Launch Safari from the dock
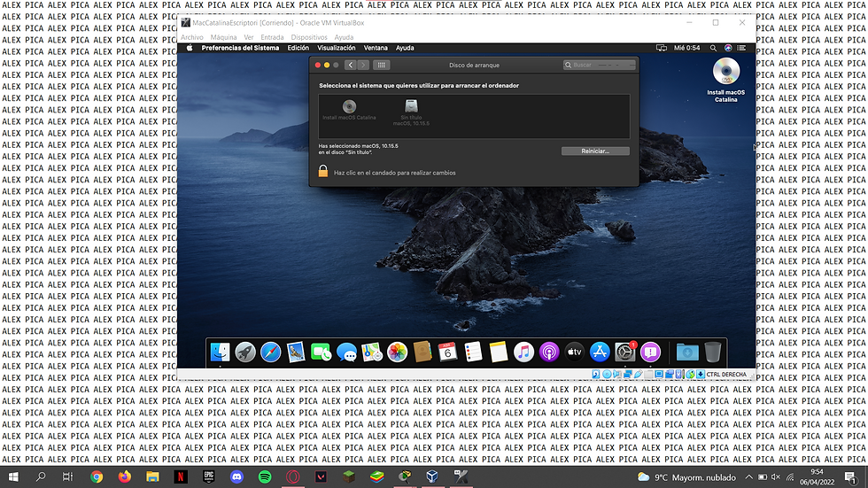Viewport: 868px width, 488px height. point(271,352)
